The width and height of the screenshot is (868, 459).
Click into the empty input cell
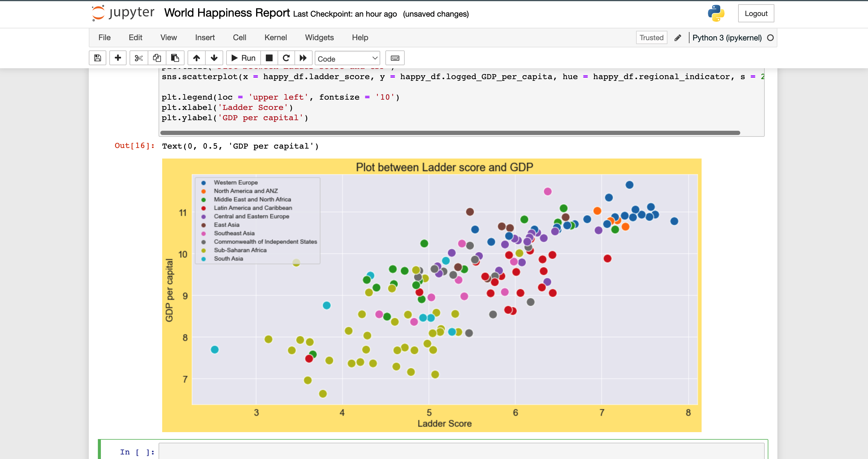click(461, 451)
